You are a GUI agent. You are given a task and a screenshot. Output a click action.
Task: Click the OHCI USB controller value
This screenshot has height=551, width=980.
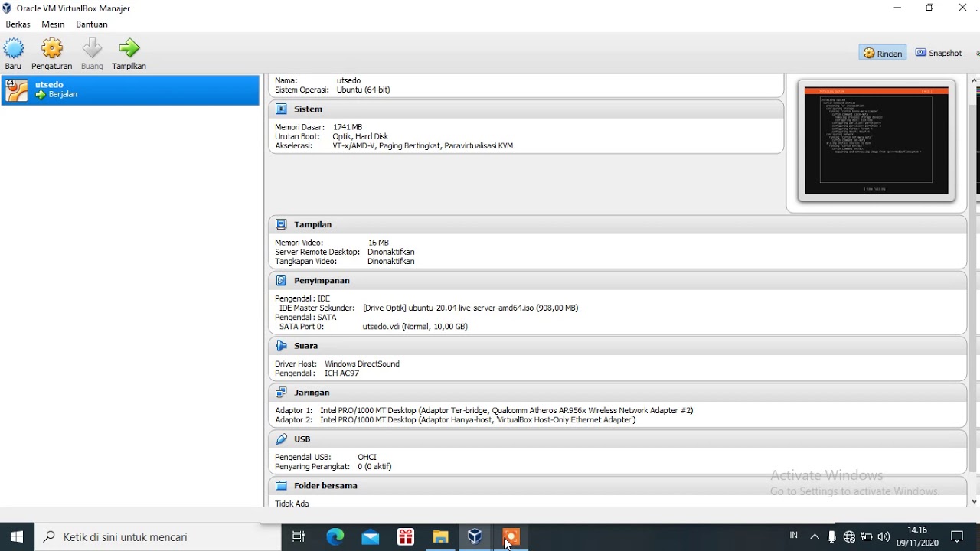coord(367,458)
